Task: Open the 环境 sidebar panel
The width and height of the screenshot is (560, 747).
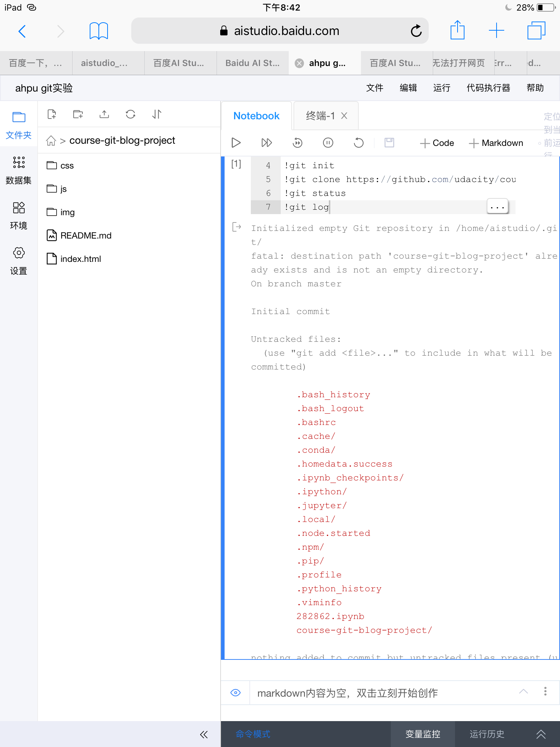Action: click(19, 216)
